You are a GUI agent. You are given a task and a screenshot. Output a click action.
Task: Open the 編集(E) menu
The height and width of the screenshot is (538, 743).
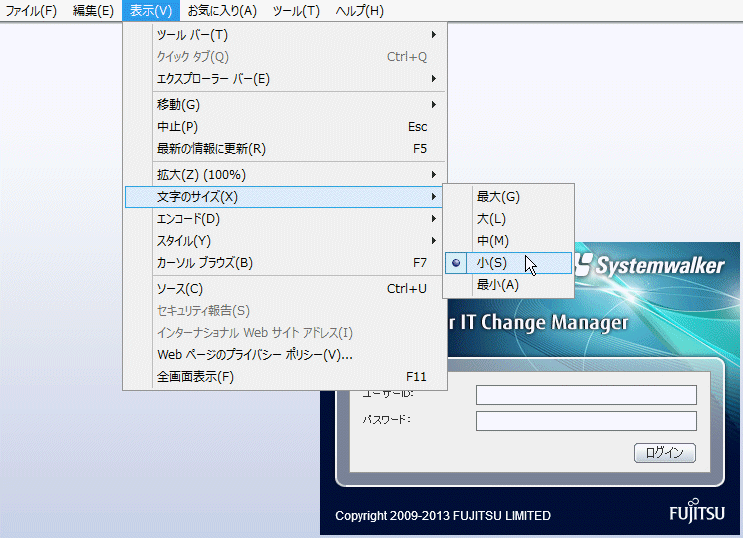click(93, 10)
